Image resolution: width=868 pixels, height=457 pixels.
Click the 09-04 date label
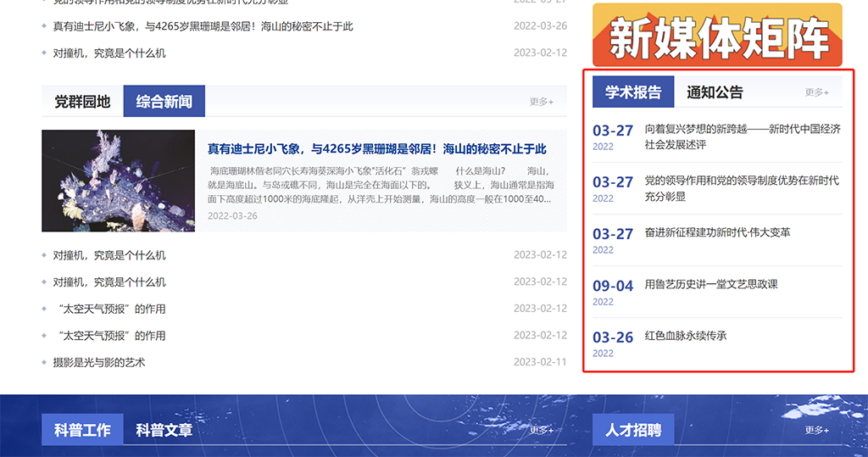613,286
